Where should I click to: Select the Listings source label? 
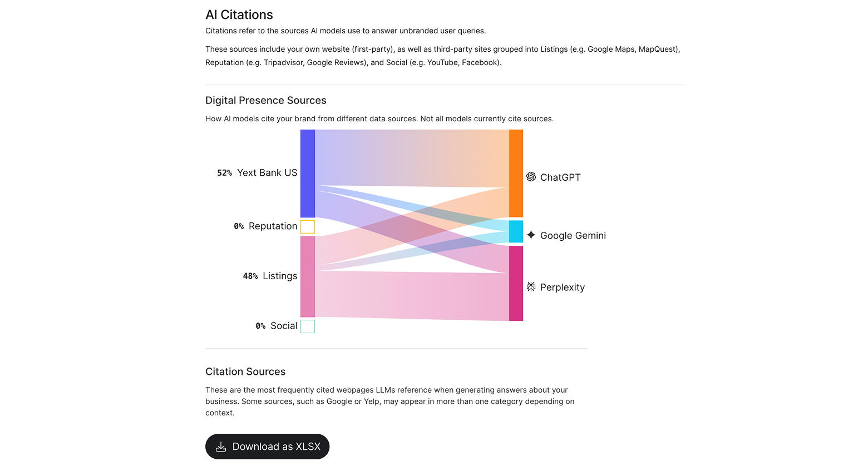tap(280, 276)
